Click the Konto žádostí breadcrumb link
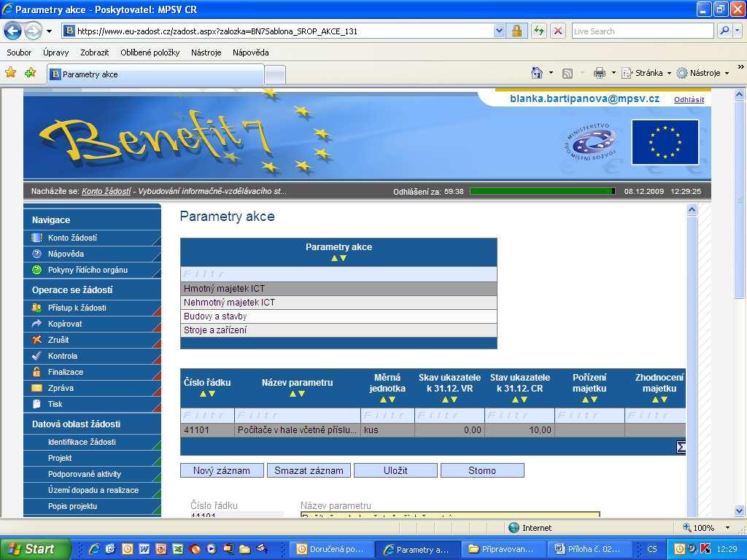Viewport: 747px width, 560px height. (x=107, y=192)
